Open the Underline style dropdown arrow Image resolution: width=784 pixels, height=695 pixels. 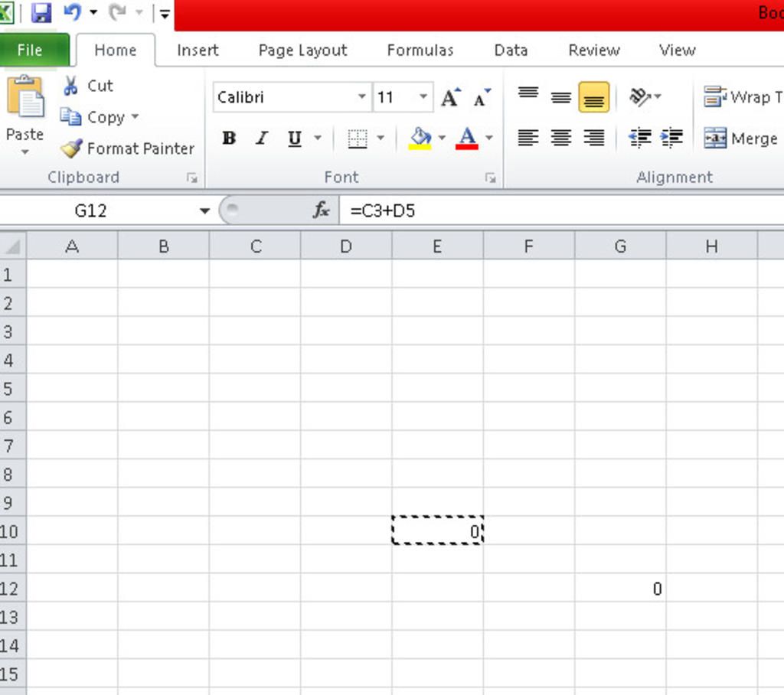tap(318, 138)
